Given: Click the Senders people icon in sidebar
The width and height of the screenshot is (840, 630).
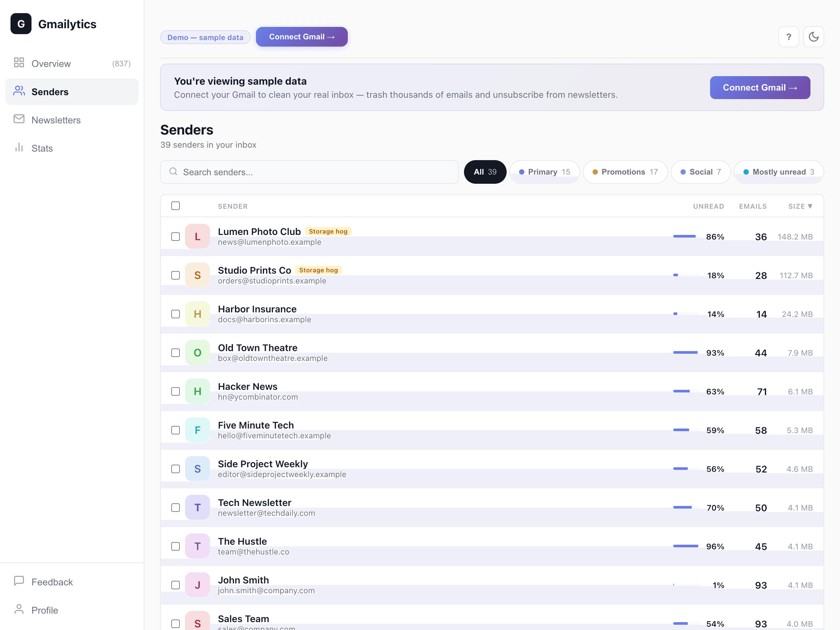Looking at the screenshot, I should coord(19,90).
